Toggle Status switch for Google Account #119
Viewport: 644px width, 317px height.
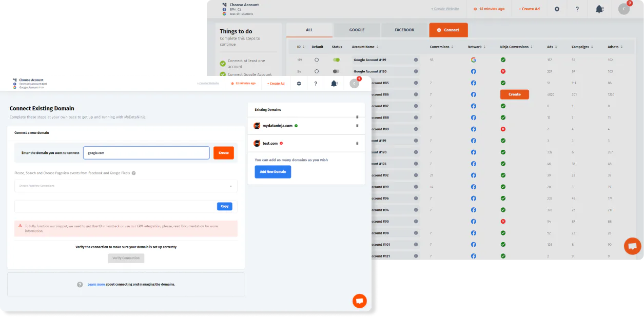click(x=336, y=60)
